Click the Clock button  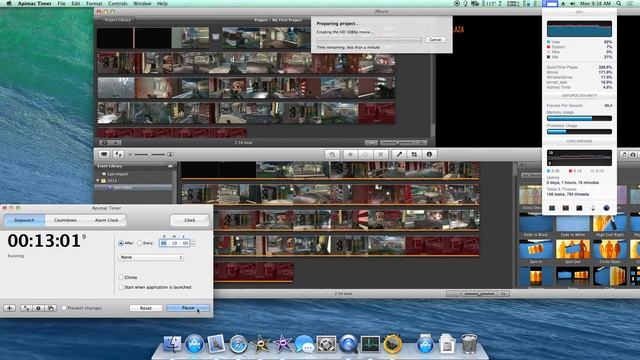coord(189,220)
